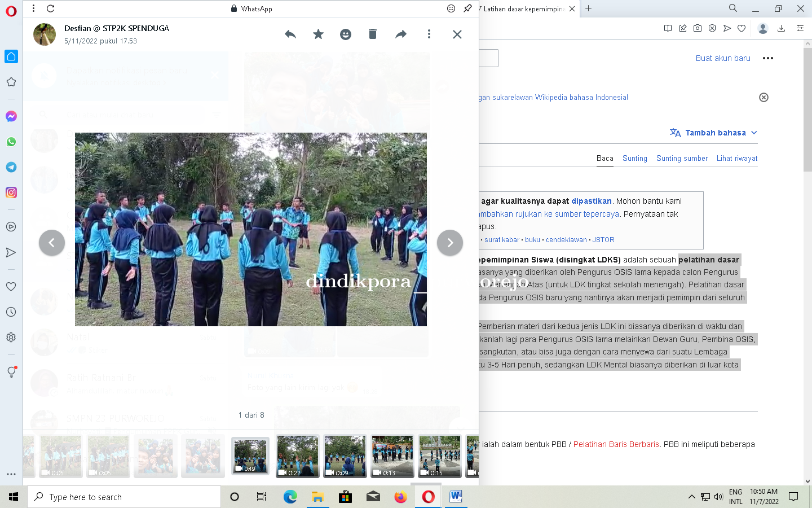Image resolution: width=812 pixels, height=508 pixels.
Task: Open a new browser tab
Action: tap(589, 8)
